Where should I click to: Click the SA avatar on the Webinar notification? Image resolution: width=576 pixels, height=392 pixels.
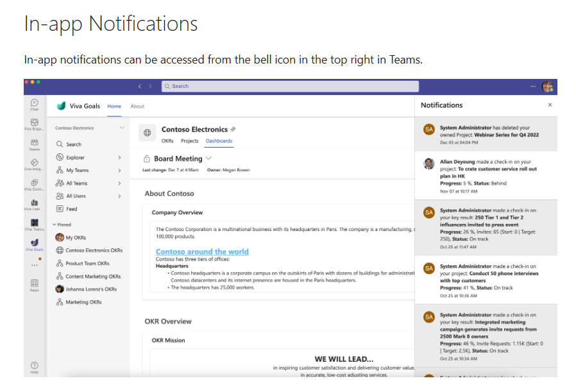coord(428,130)
